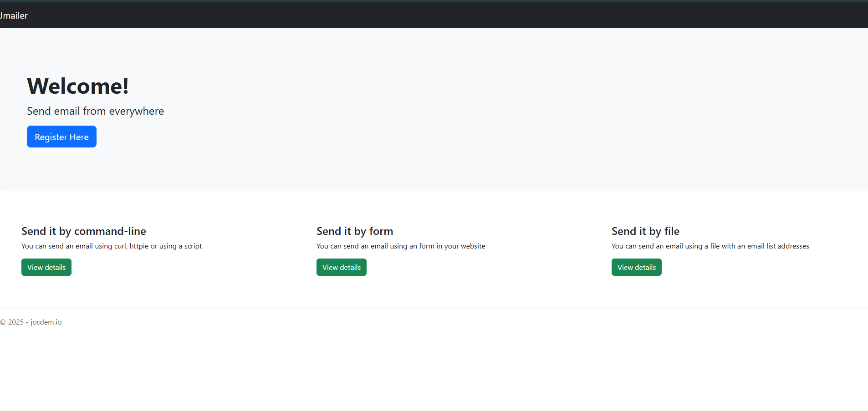Click the 'Send it by form' heading

[x=354, y=231]
